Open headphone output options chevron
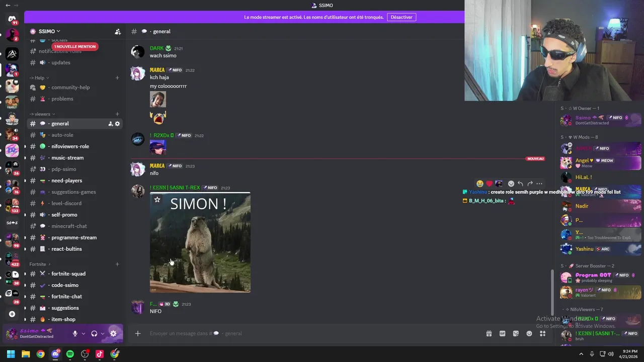The image size is (644, 362). point(103,333)
